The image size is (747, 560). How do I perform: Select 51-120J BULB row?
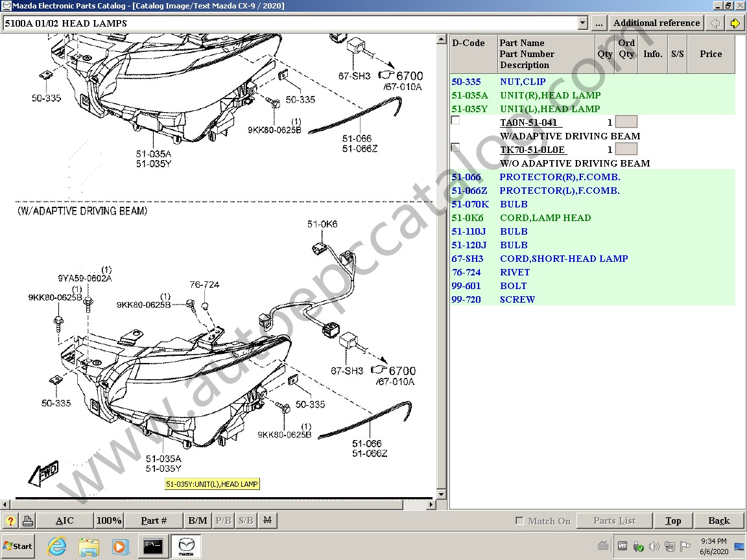pyautogui.click(x=592, y=245)
